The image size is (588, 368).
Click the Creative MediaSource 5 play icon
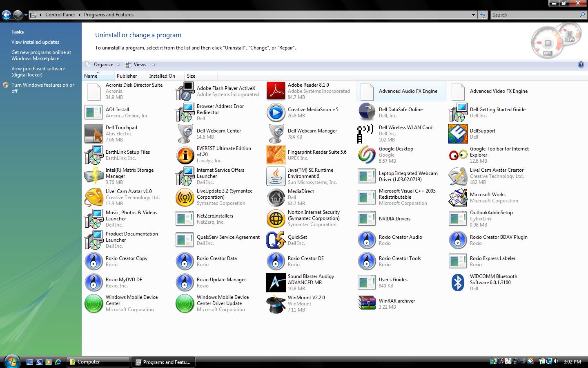pos(276,112)
